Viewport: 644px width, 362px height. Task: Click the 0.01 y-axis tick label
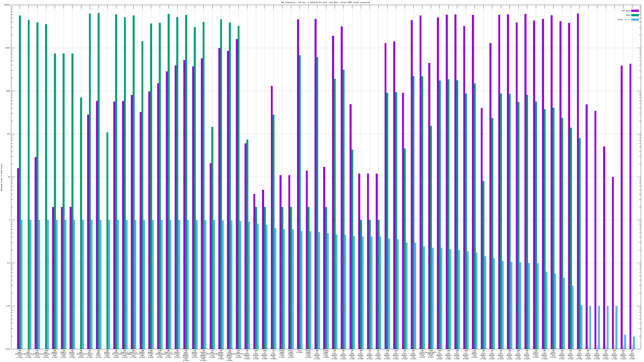tap(8, 306)
